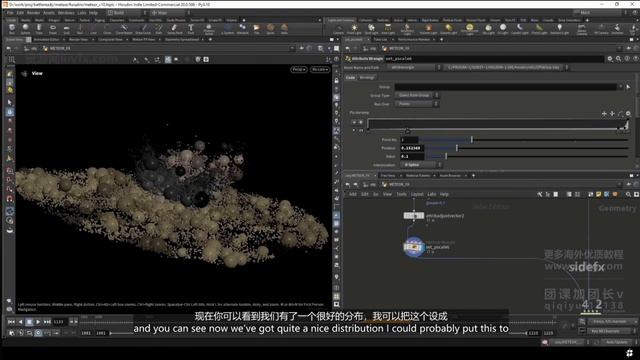
Task: Click the play forward button
Action: point(38,322)
